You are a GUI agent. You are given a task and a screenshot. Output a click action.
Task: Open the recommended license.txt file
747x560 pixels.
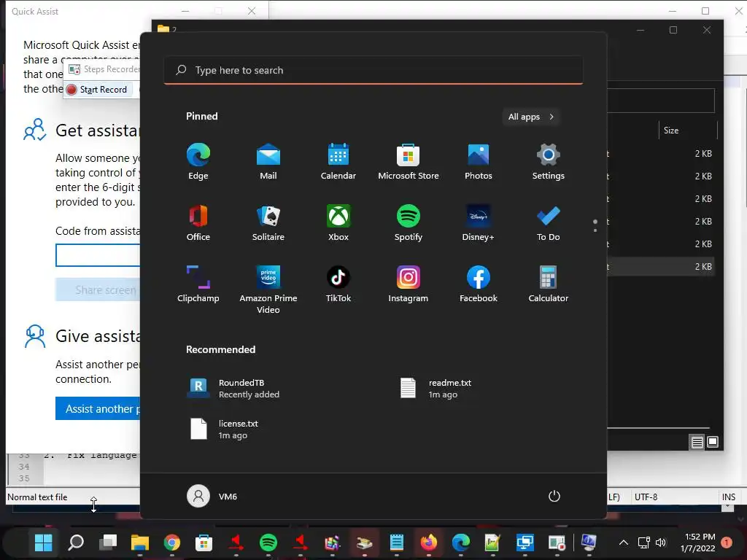[225, 429]
